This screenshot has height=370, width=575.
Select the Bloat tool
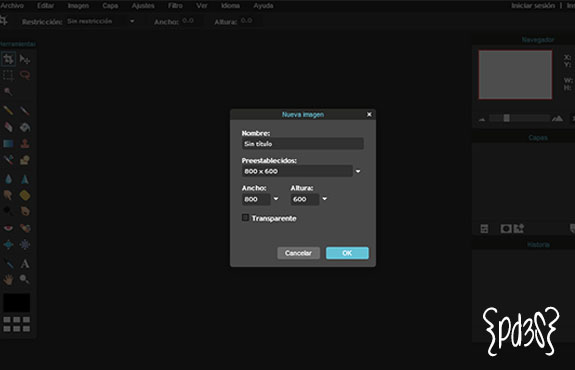tap(8, 244)
